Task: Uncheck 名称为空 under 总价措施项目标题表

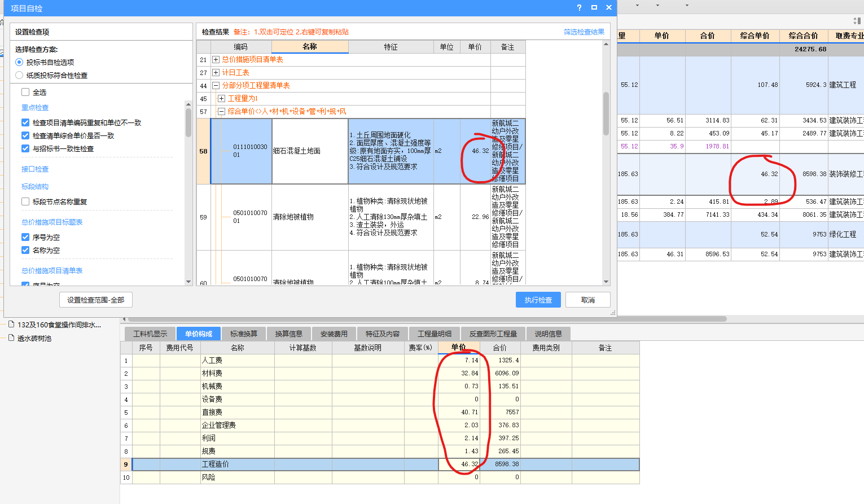Action: [x=25, y=250]
